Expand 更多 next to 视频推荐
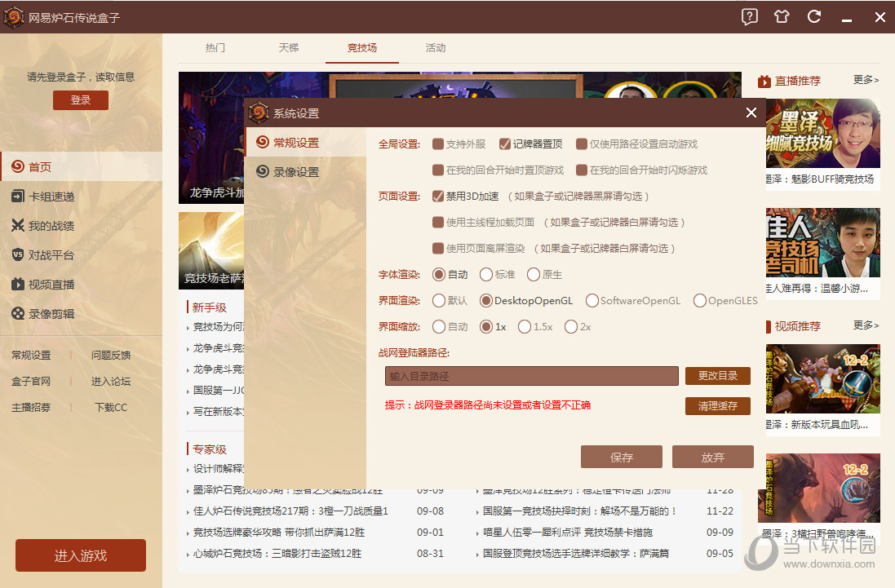Image resolution: width=895 pixels, height=588 pixels. [x=866, y=325]
